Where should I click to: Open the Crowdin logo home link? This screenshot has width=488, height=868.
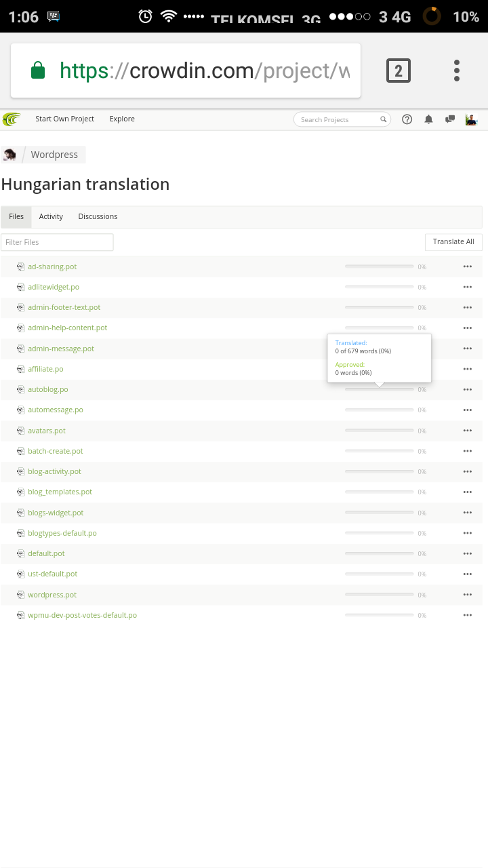tap(12, 119)
